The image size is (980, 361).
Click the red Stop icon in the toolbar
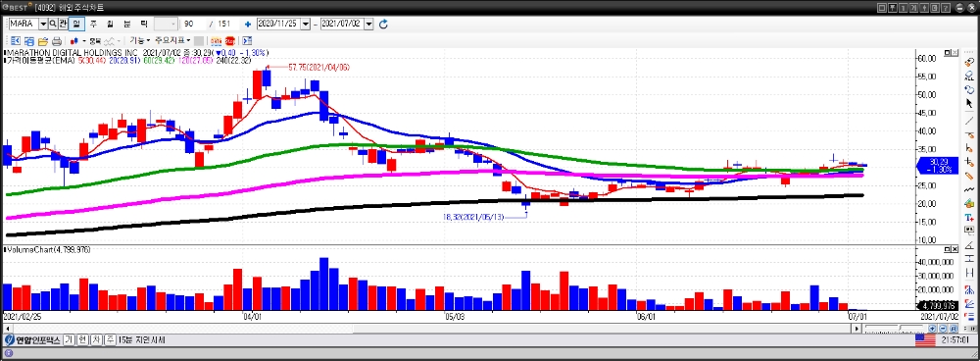coord(230,40)
